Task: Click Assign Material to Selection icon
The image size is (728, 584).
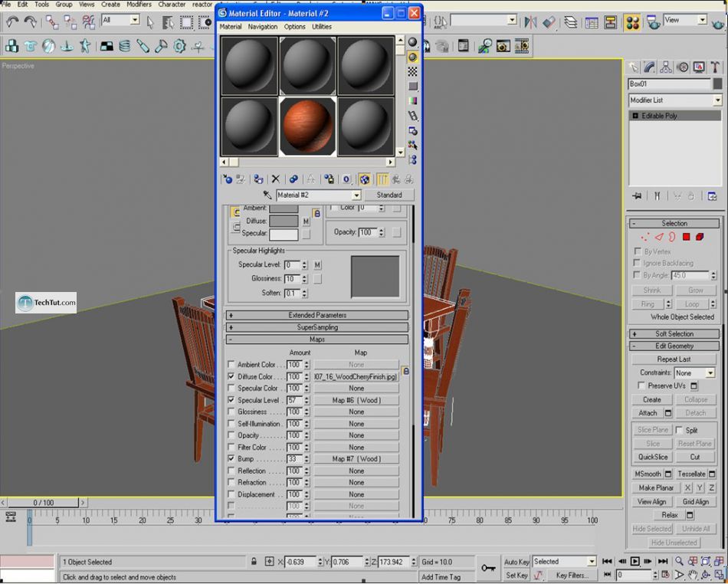Action: [258, 179]
